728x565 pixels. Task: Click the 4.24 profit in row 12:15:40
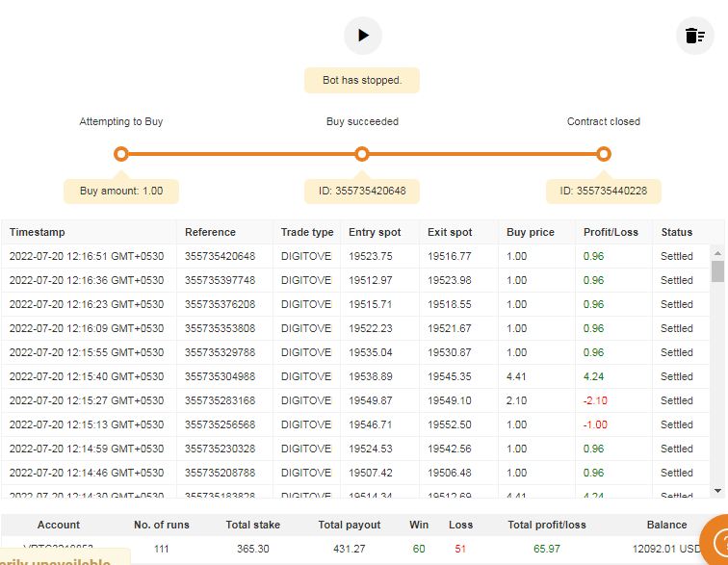coord(593,376)
